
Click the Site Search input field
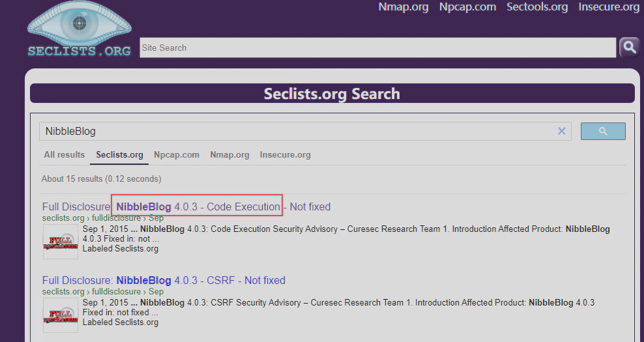click(x=377, y=48)
